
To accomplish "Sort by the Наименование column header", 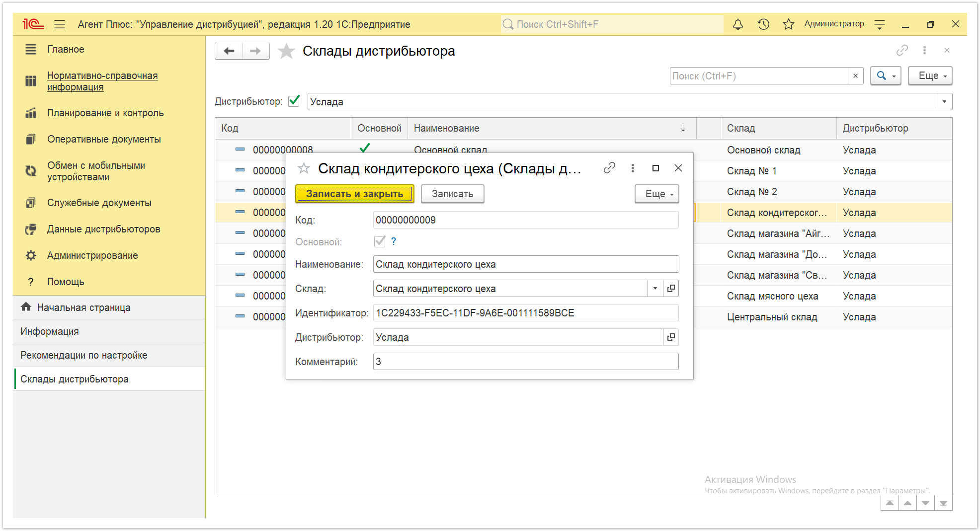I will coord(552,128).
